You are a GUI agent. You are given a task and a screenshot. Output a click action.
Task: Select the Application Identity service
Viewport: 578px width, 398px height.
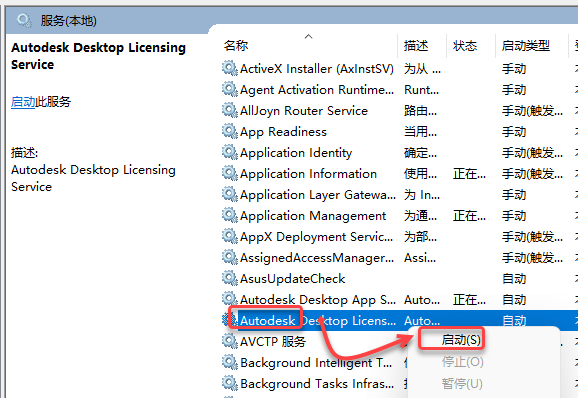click(296, 153)
